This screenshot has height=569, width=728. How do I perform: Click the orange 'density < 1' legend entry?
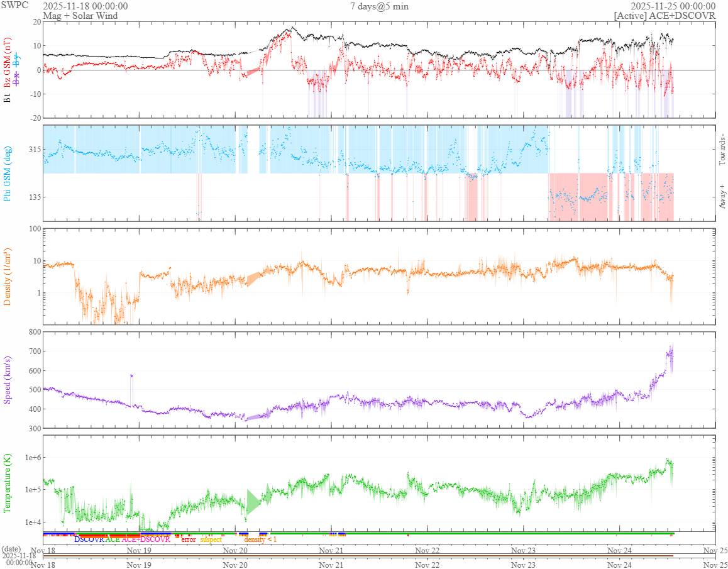click(x=260, y=539)
